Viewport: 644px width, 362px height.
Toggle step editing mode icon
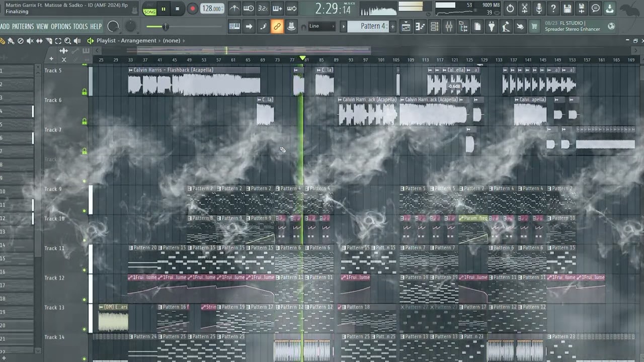(x=263, y=26)
